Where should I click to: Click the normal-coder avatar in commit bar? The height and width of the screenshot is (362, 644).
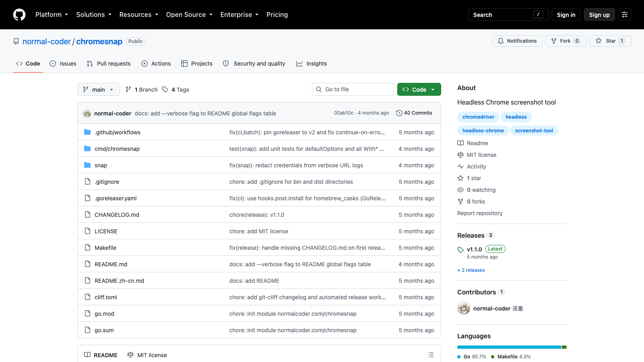coord(87,113)
